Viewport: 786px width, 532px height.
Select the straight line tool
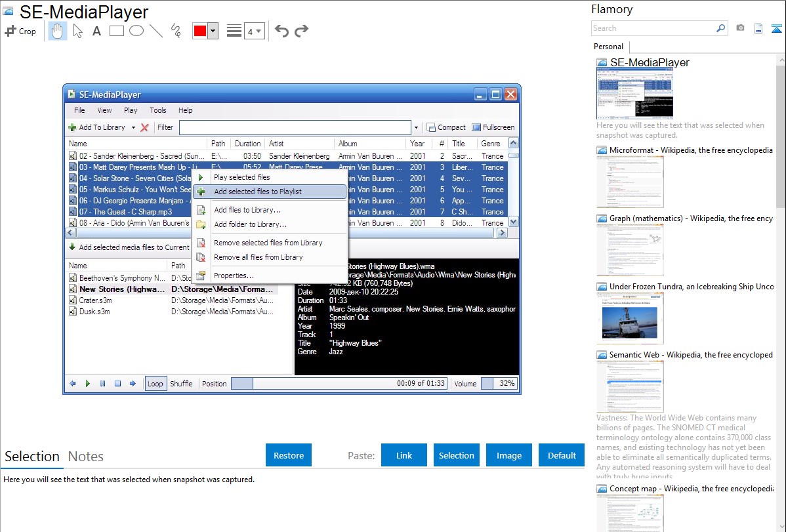point(156,31)
